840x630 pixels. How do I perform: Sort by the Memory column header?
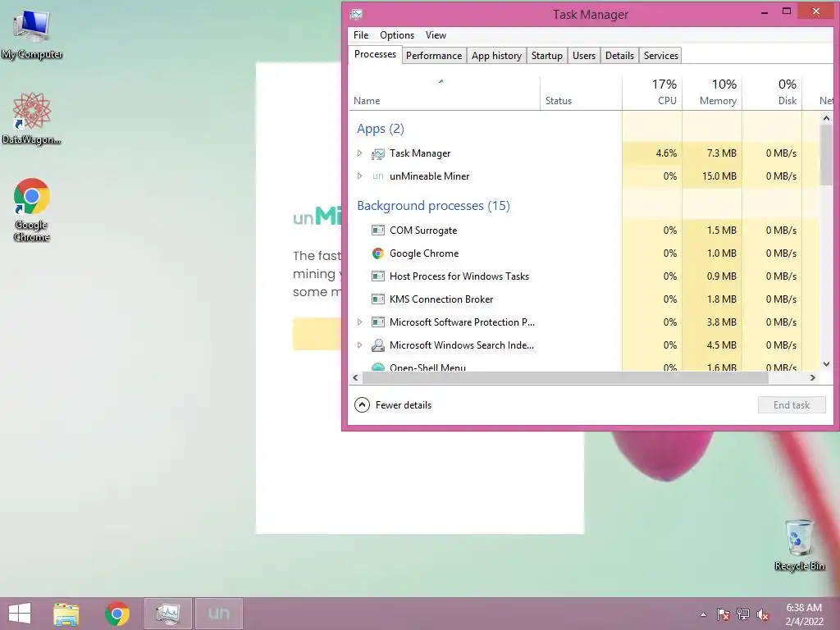click(713, 94)
